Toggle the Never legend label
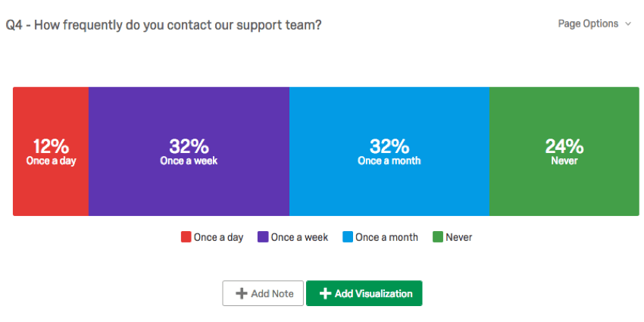Viewport: 644px width, 322px height. [458, 237]
